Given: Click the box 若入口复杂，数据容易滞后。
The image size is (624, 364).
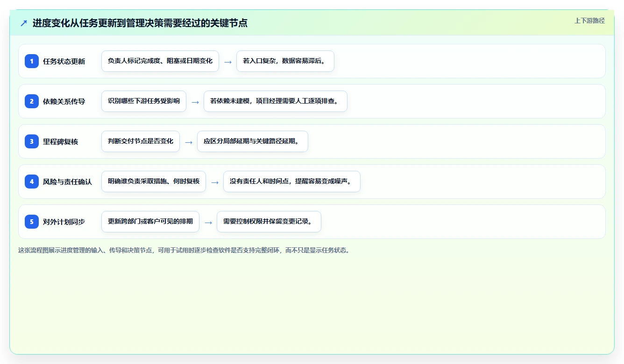Looking at the screenshot, I should (x=285, y=61).
